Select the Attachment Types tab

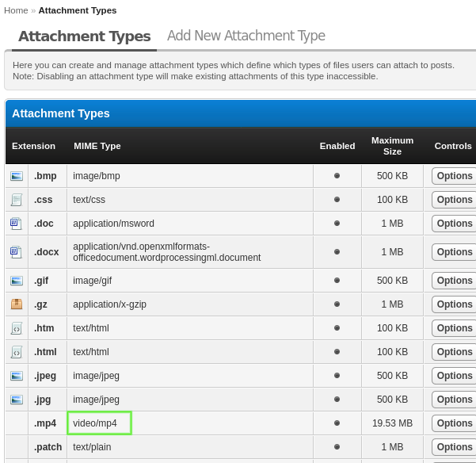84,36
